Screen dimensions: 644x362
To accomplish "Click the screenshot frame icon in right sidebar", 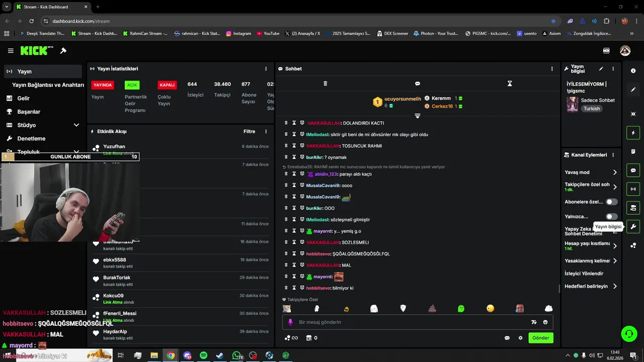I will [633, 114].
